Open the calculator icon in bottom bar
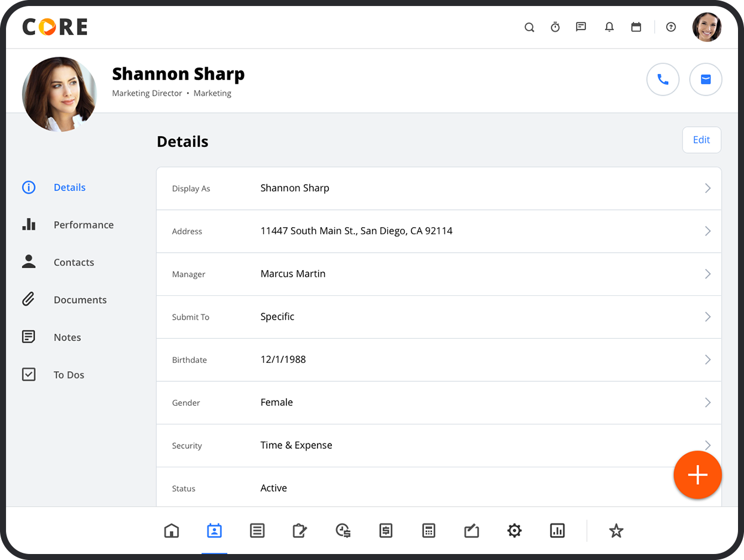The width and height of the screenshot is (744, 560). tap(428, 531)
